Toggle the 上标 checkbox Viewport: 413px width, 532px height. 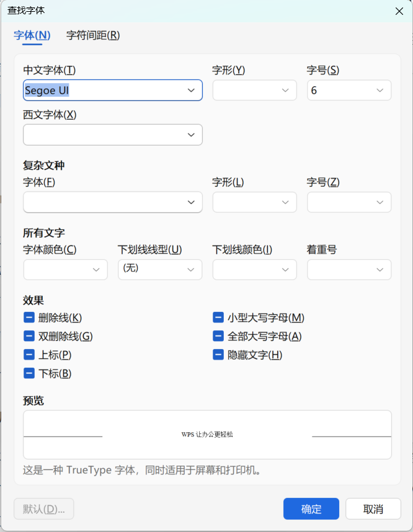click(x=29, y=355)
